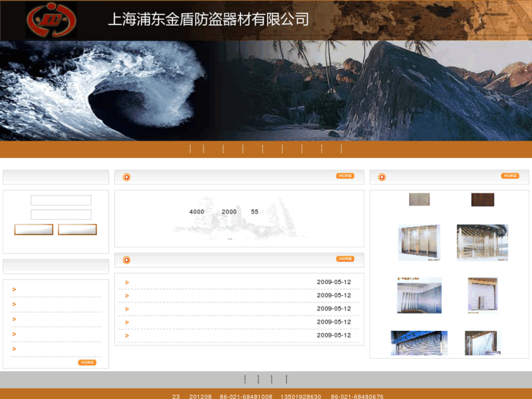
Task: Open the bottom-right shutter doorway thumbnail
Action: point(482,343)
